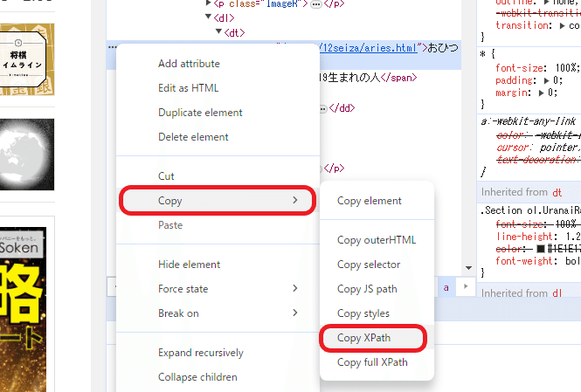
Task: Expand the transition CSS property
Action: coord(562,25)
